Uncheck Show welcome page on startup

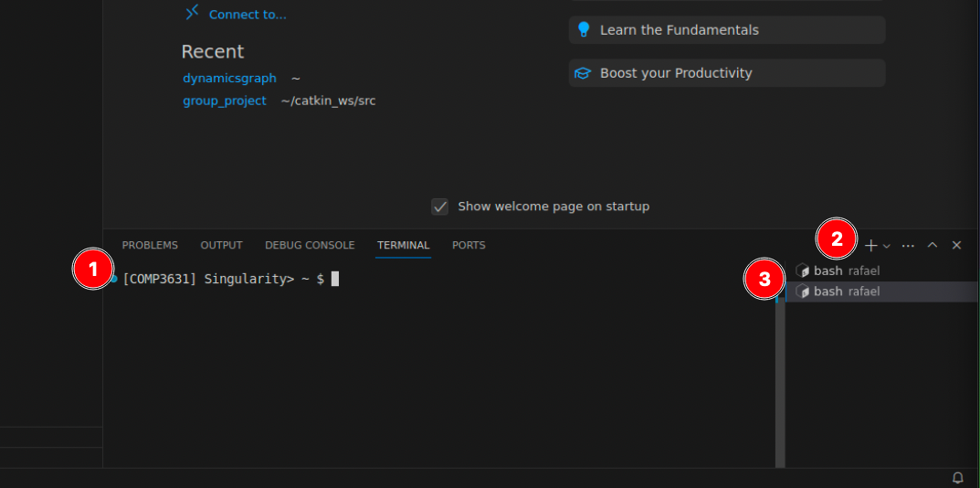tap(440, 207)
